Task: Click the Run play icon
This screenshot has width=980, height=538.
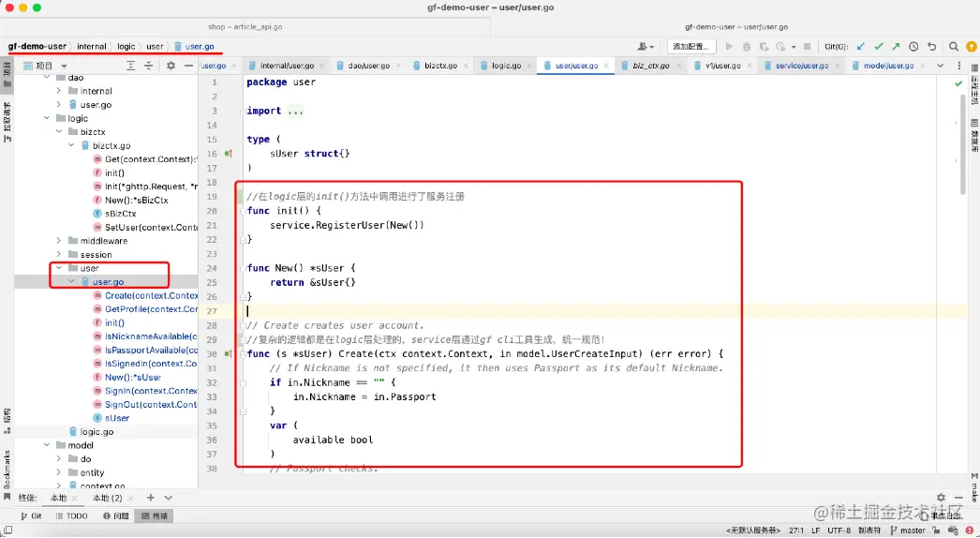Action: [729, 46]
